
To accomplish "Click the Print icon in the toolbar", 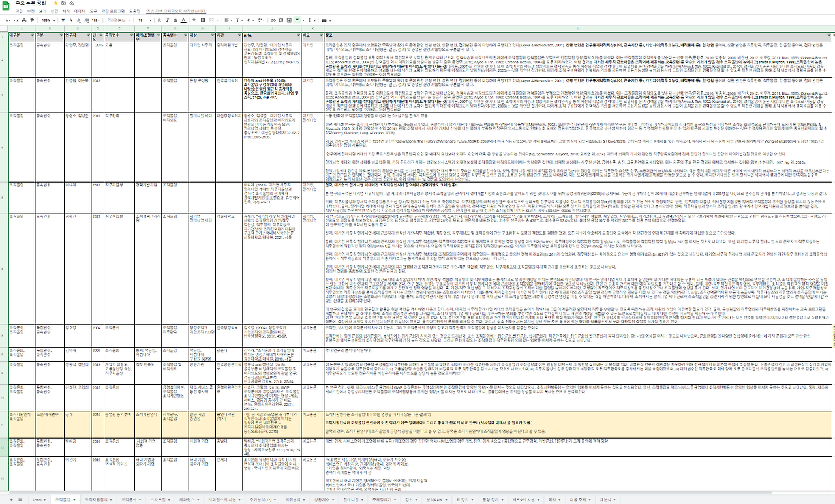I will tap(24, 20).
